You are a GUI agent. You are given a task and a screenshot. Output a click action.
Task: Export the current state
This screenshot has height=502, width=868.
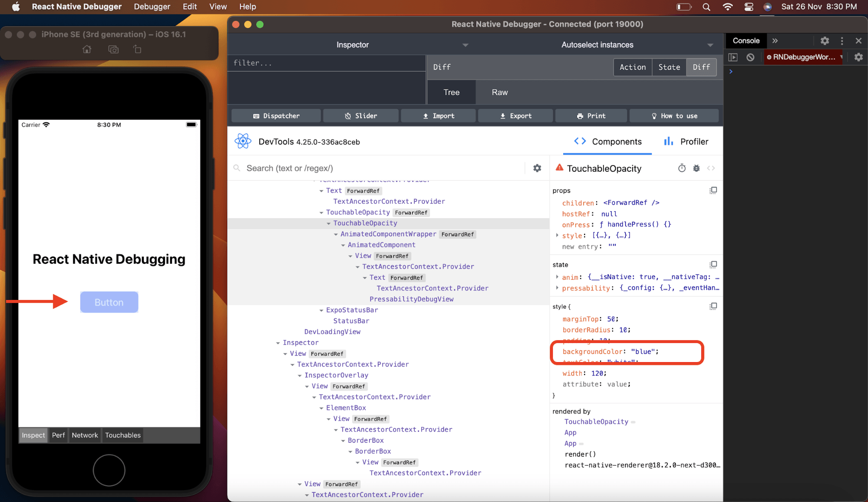pos(515,116)
